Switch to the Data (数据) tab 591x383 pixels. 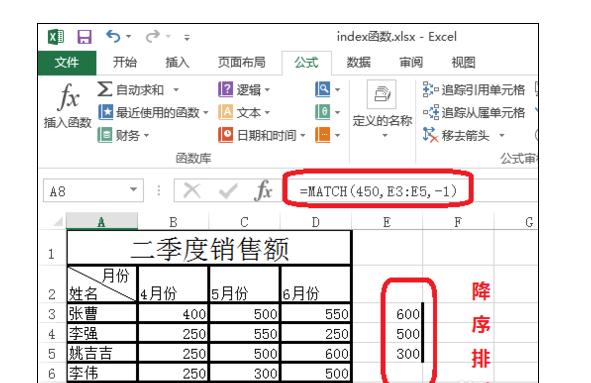point(358,62)
